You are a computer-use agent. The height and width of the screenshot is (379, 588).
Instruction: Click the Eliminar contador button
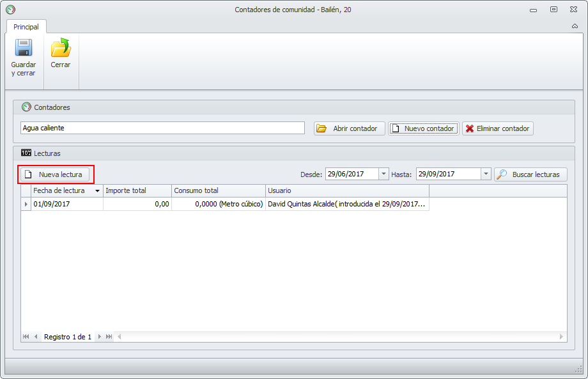[498, 128]
